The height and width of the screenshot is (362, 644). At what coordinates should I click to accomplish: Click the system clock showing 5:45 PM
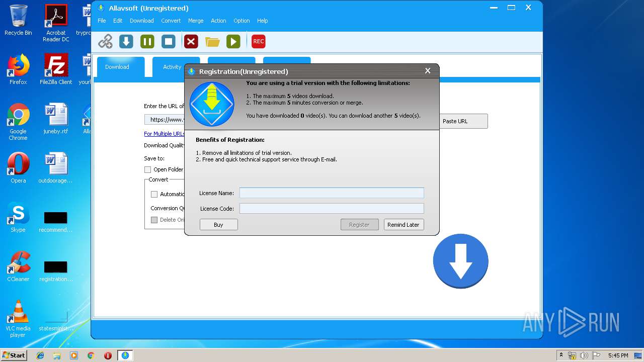point(618,355)
